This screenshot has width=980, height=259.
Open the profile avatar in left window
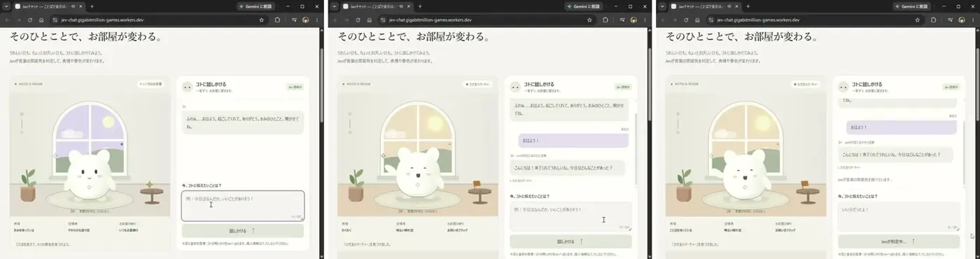[x=306, y=20]
